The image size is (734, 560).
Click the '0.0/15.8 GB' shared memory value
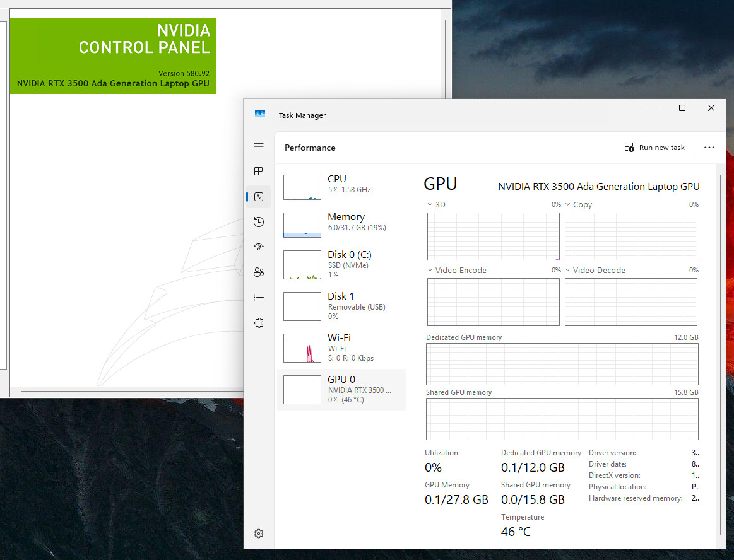(533, 499)
